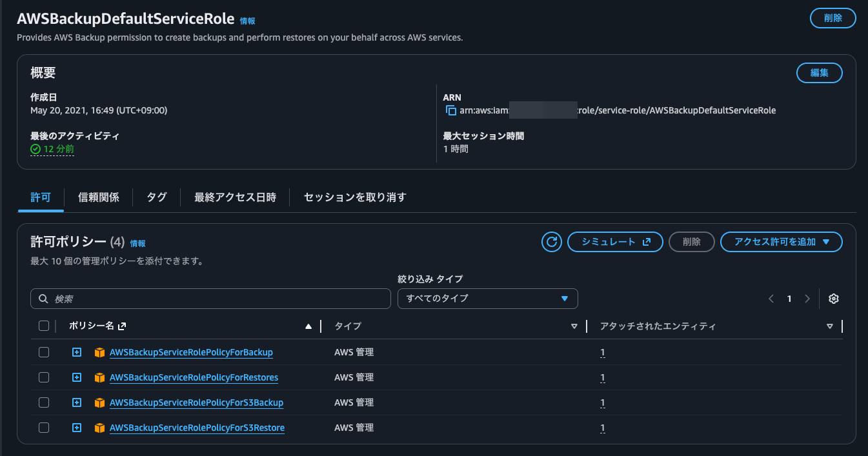Viewport: 868px width, 456px height.
Task: Check the select-all checkbox in table header
Action: 43,326
